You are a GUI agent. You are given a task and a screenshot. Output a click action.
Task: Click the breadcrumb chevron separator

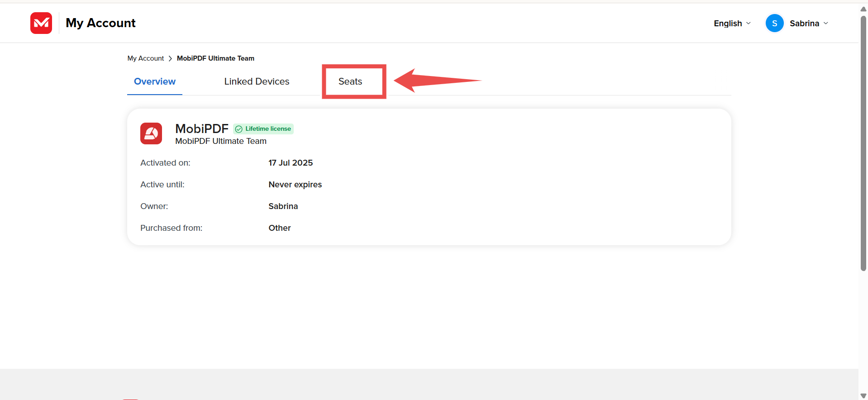coord(170,58)
